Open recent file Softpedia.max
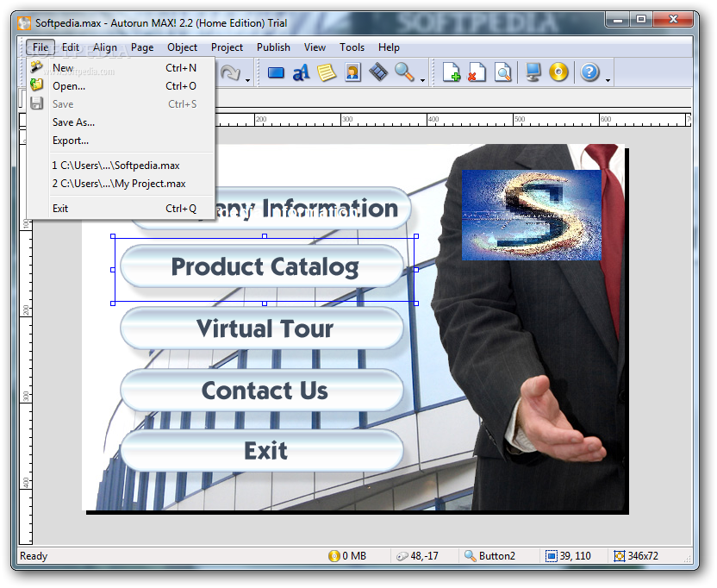Viewport: 717px width, 588px height. coord(122,166)
